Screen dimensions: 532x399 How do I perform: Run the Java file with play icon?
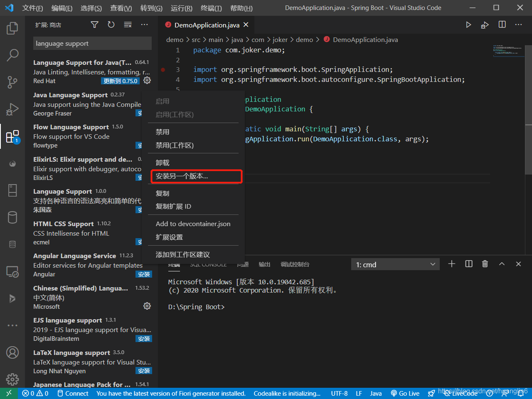[468, 25]
